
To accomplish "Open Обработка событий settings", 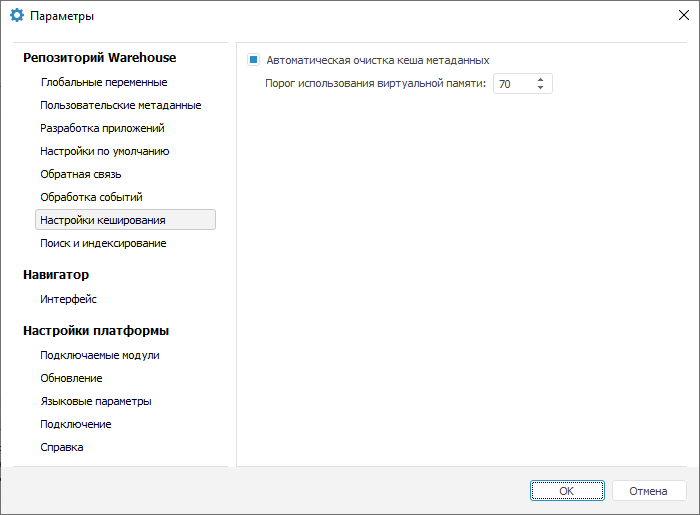I will 92,197.
